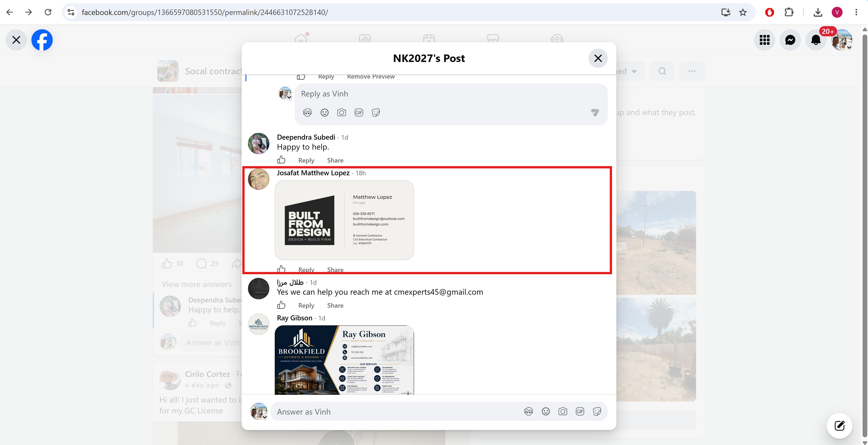This screenshot has height=445, width=868.
Task: Go forward in browser history
Action: 29,12
